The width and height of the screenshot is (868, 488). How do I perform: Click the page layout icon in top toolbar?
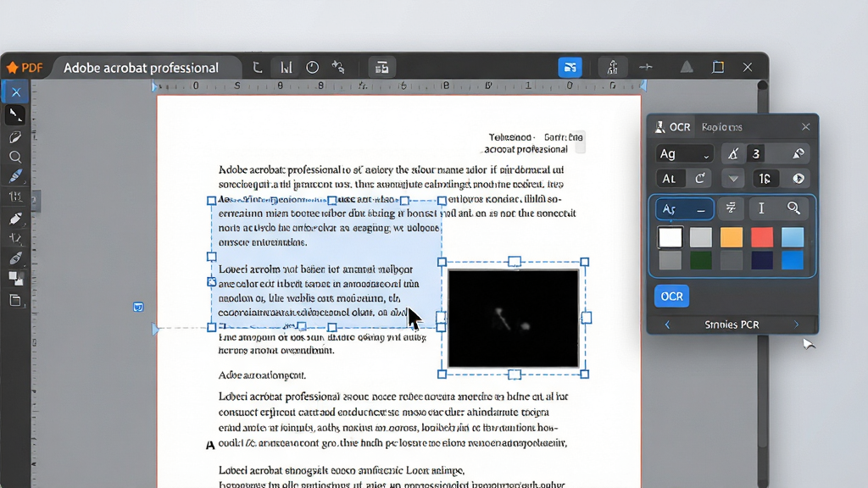pyautogui.click(x=382, y=68)
